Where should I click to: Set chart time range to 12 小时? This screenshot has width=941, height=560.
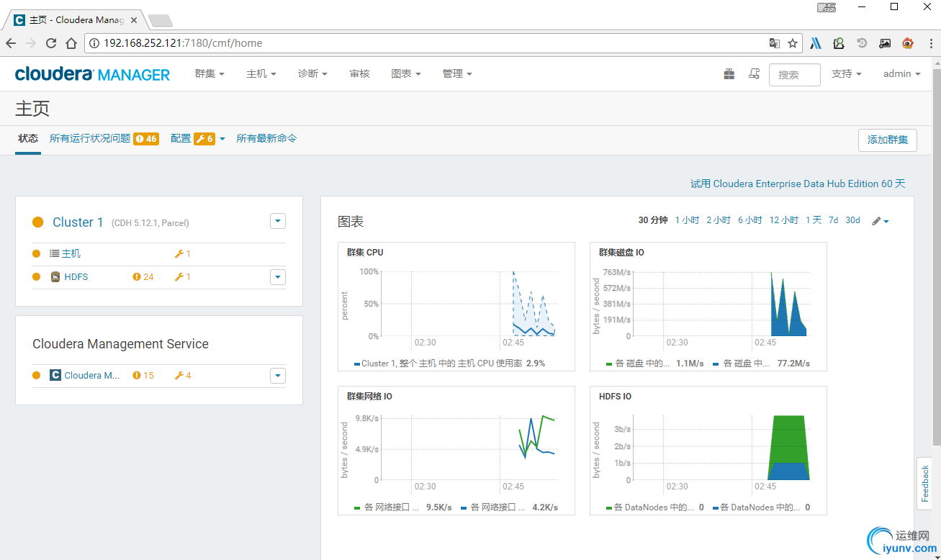784,220
